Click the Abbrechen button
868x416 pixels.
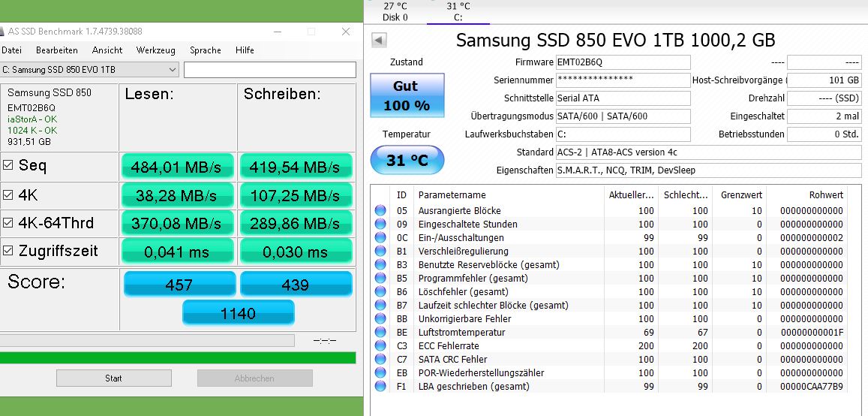tap(254, 378)
